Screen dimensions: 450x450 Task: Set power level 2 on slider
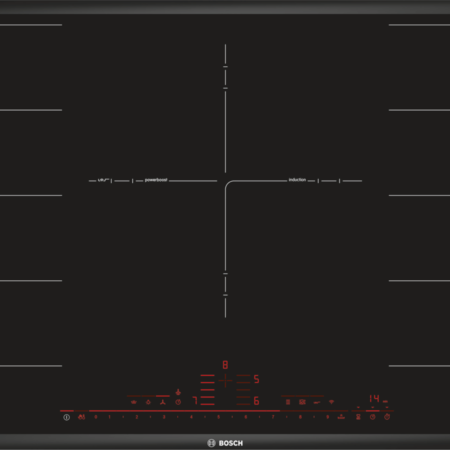137,417
